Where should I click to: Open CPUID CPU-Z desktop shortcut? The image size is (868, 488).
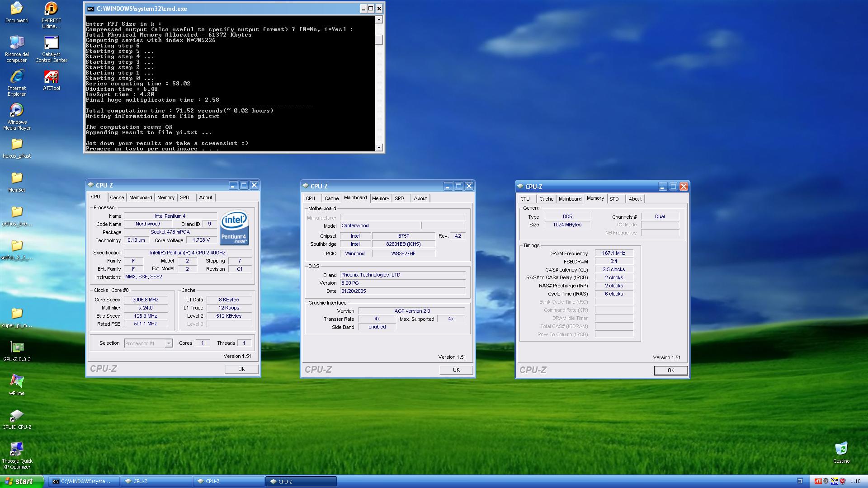click(17, 419)
